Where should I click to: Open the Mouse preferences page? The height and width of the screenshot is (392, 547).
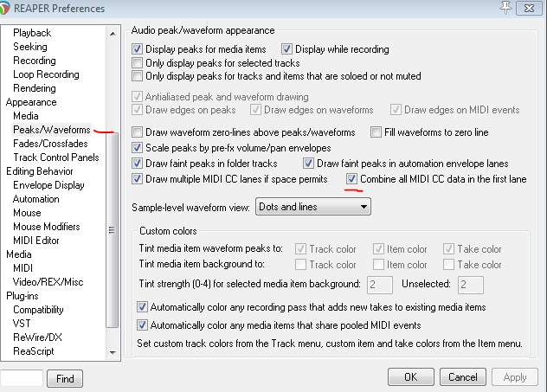pos(27,213)
